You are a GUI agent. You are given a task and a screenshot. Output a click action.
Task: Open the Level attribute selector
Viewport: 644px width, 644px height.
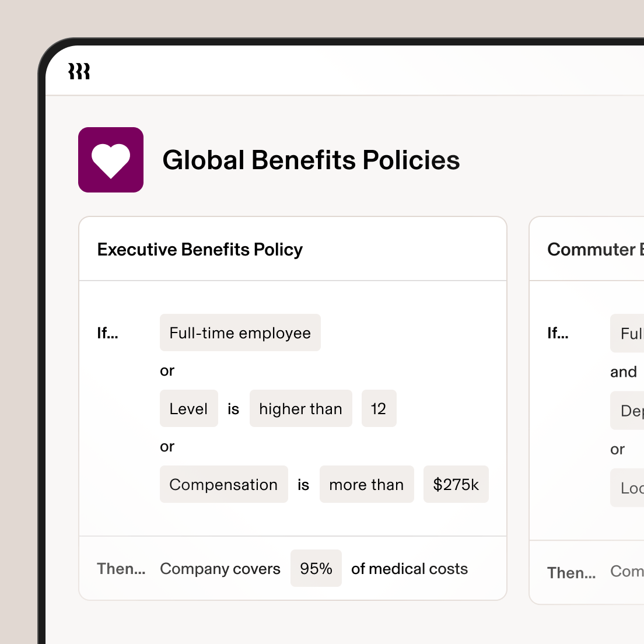188,408
